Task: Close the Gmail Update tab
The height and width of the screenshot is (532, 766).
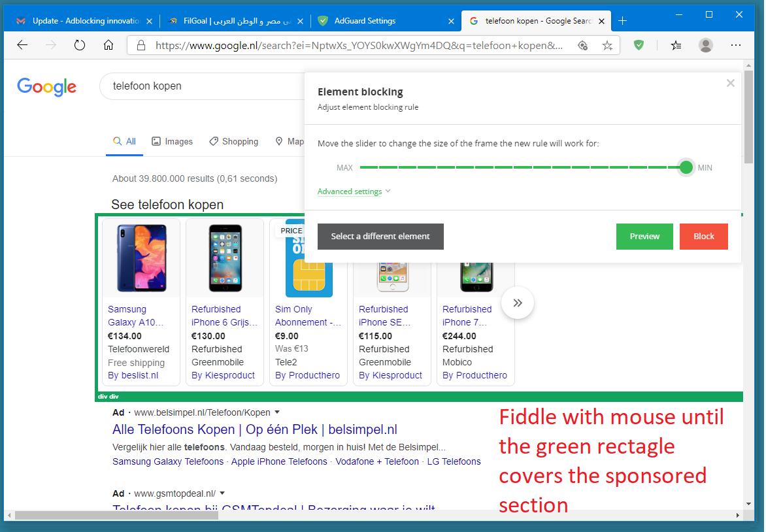Action: pyautogui.click(x=149, y=21)
